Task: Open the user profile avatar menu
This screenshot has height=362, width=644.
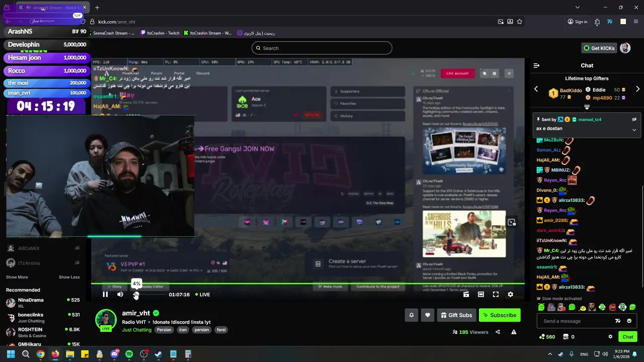Action: pyautogui.click(x=625, y=48)
